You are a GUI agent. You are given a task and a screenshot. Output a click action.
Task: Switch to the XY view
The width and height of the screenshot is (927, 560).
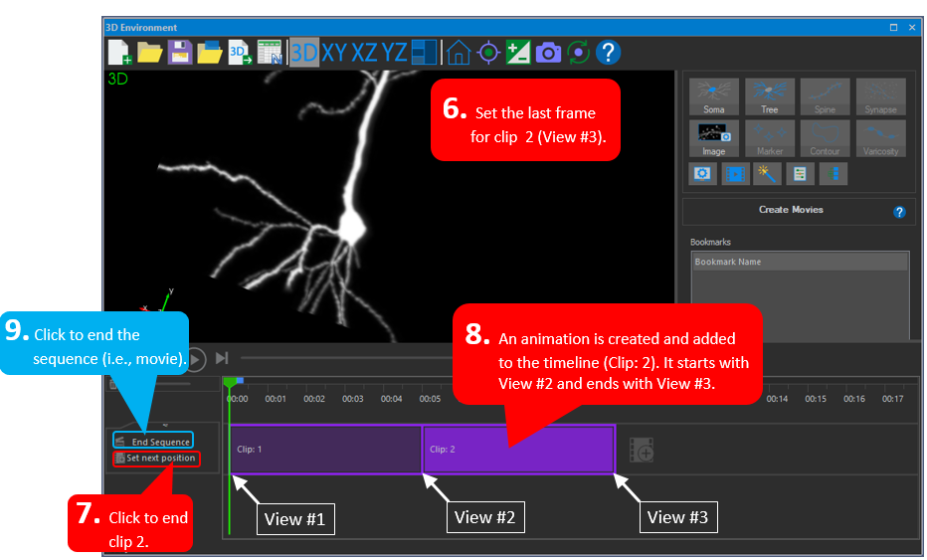[x=334, y=53]
